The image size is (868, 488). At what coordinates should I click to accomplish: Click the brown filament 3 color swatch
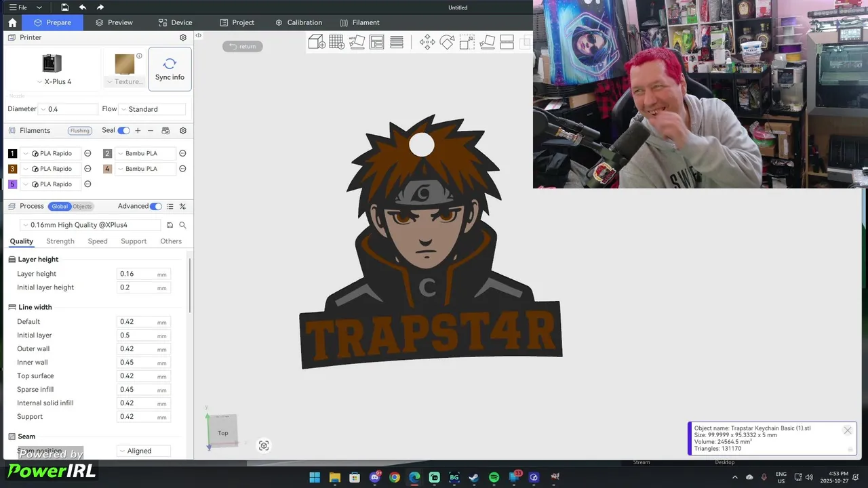tap(12, 169)
